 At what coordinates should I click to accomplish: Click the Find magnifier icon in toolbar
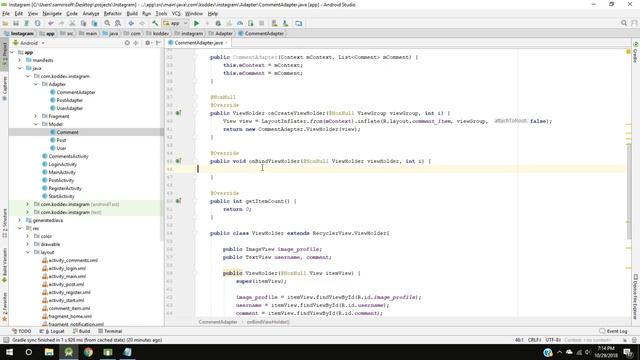tap(107, 23)
